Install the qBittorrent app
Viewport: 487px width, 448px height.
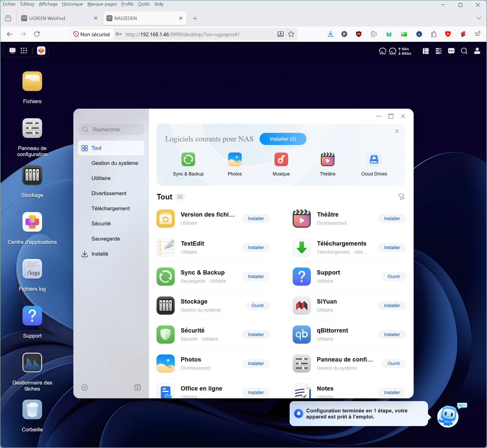pyautogui.click(x=392, y=335)
